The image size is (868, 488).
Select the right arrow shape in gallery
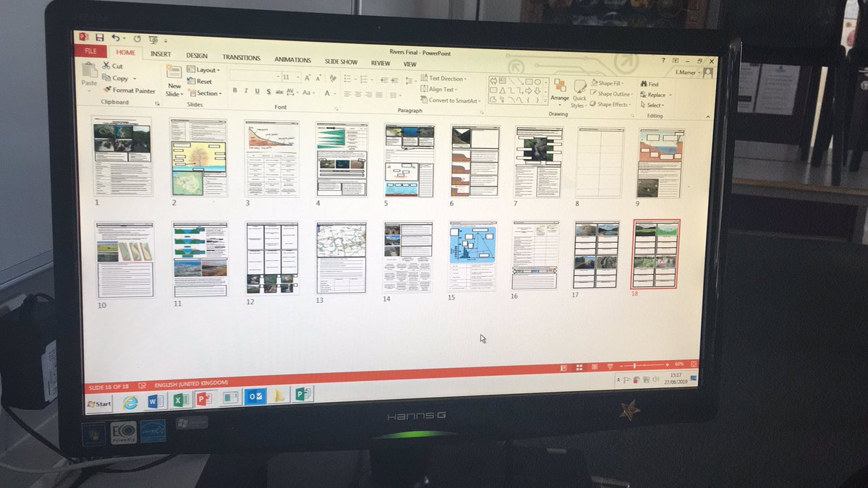click(528, 91)
